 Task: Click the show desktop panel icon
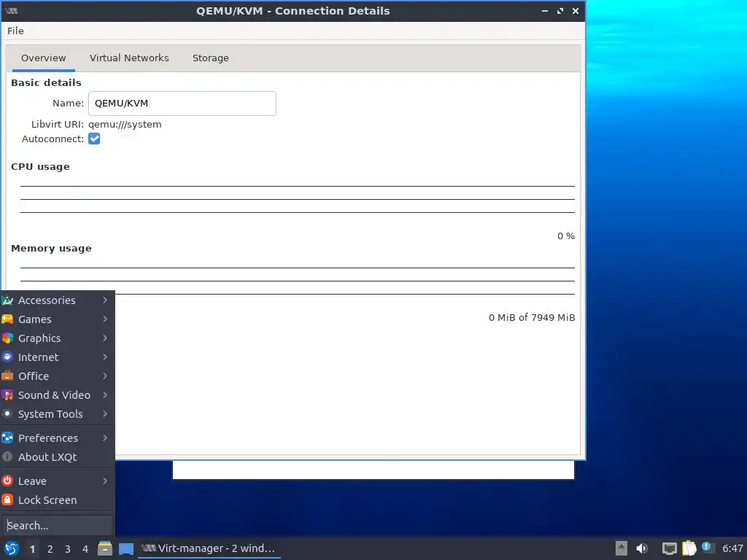click(125, 548)
